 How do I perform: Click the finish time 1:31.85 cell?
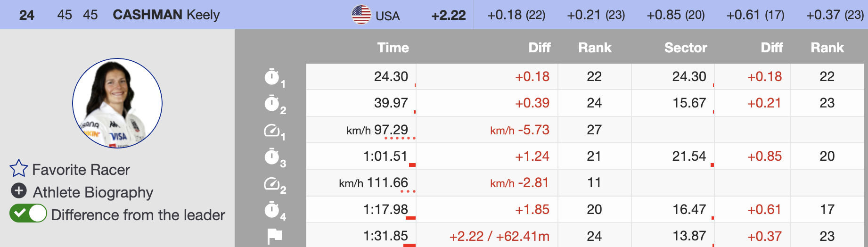tap(385, 236)
